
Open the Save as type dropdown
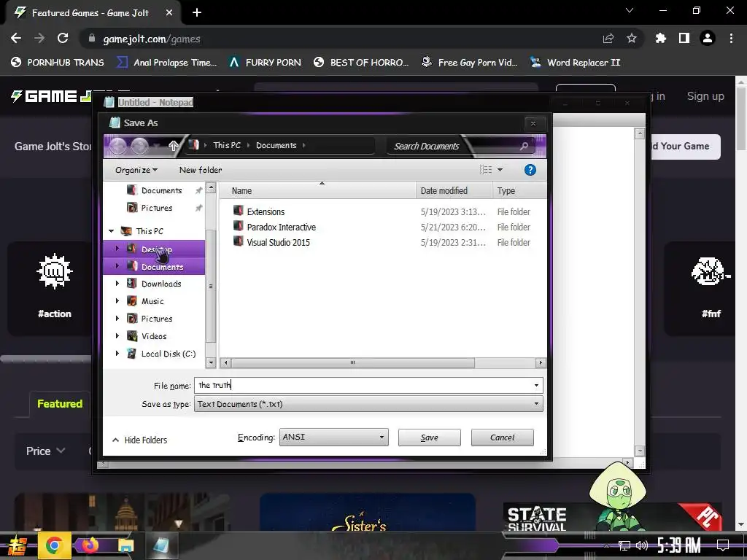[x=368, y=404]
